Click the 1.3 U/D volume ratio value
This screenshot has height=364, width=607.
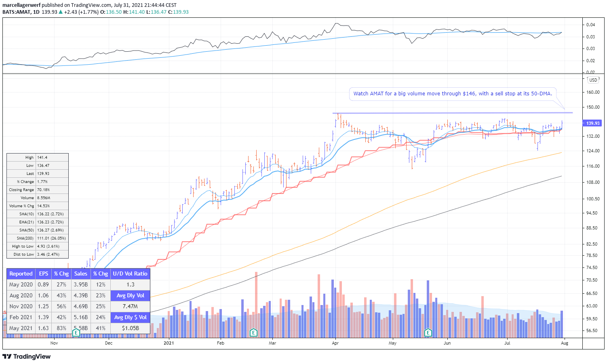[x=130, y=284]
